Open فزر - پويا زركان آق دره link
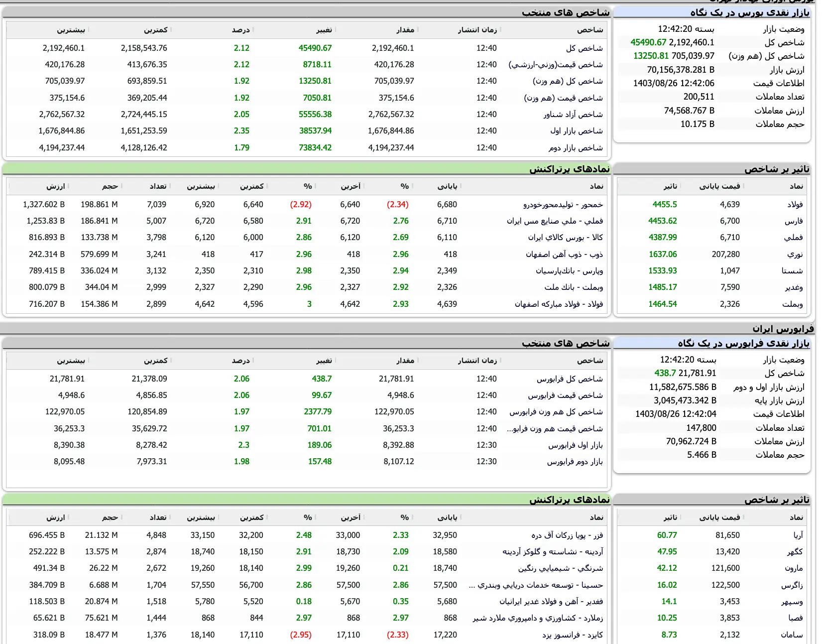This screenshot has height=644, width=825. pyautogui.click(x=567, y=535)
